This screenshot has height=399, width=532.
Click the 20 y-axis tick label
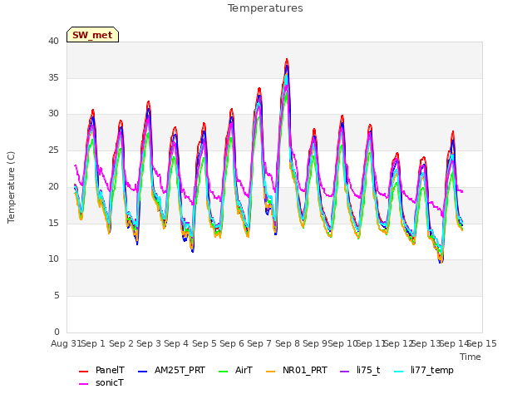tap(53, 186)
